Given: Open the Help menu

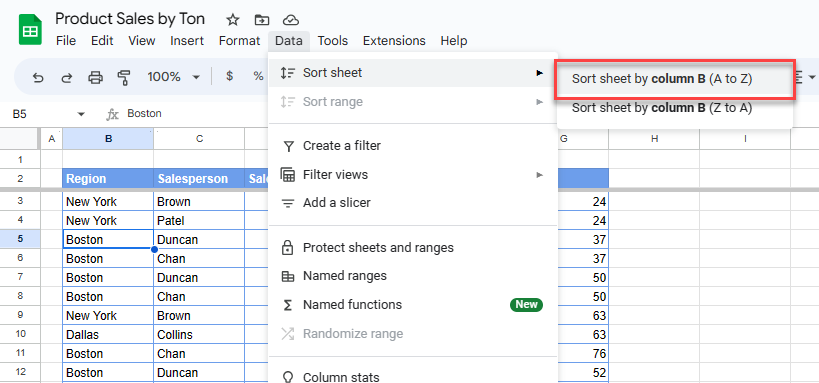Looking at the screenshot, I should (x=453, y=41).
